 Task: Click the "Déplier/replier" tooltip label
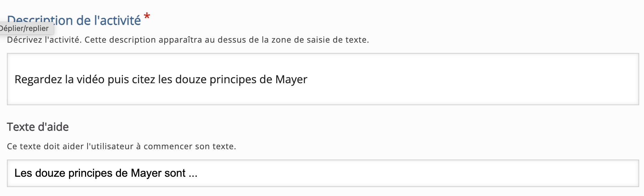tap(24, 29)
